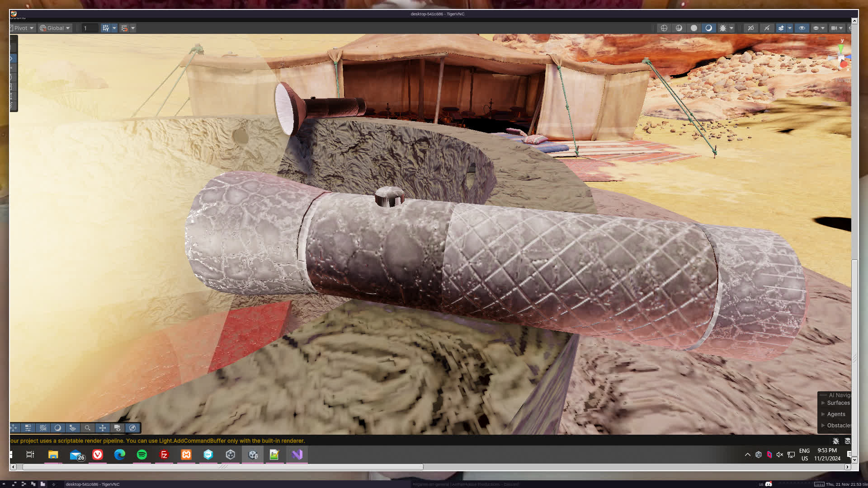Open the Pivot mode dropdown

(23, 28)
